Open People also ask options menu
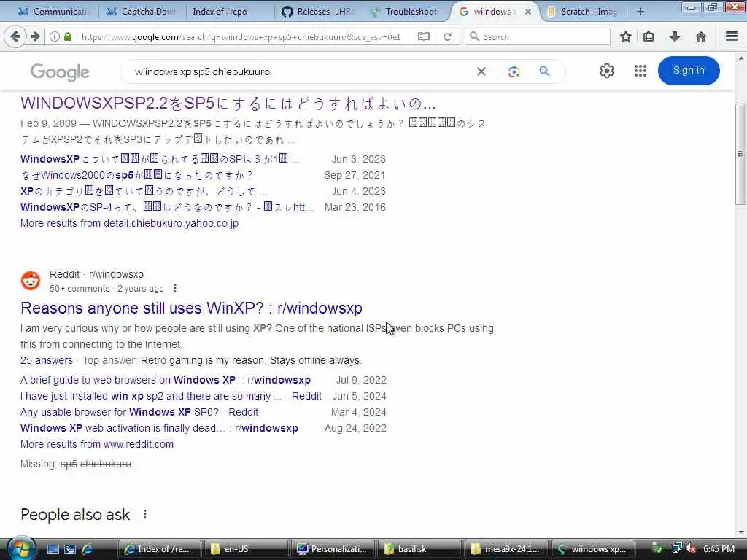747x560 pixels. (x=145, y=514)
